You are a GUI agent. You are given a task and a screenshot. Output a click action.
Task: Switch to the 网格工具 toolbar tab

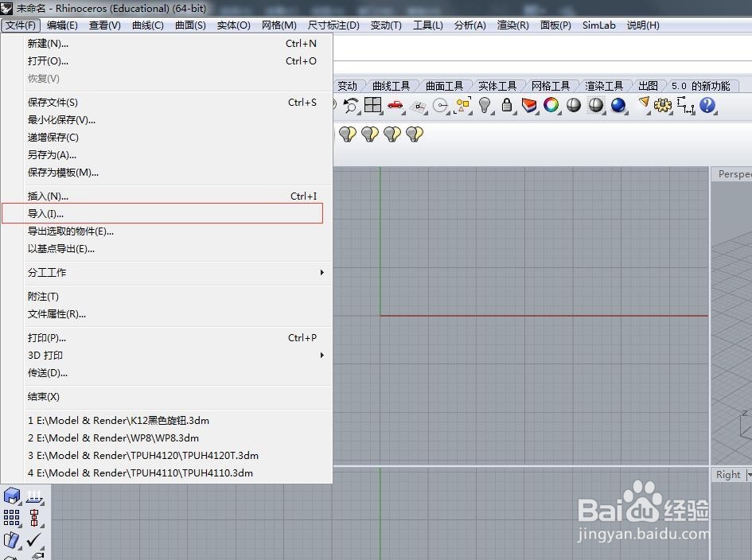tap(551, 86)
